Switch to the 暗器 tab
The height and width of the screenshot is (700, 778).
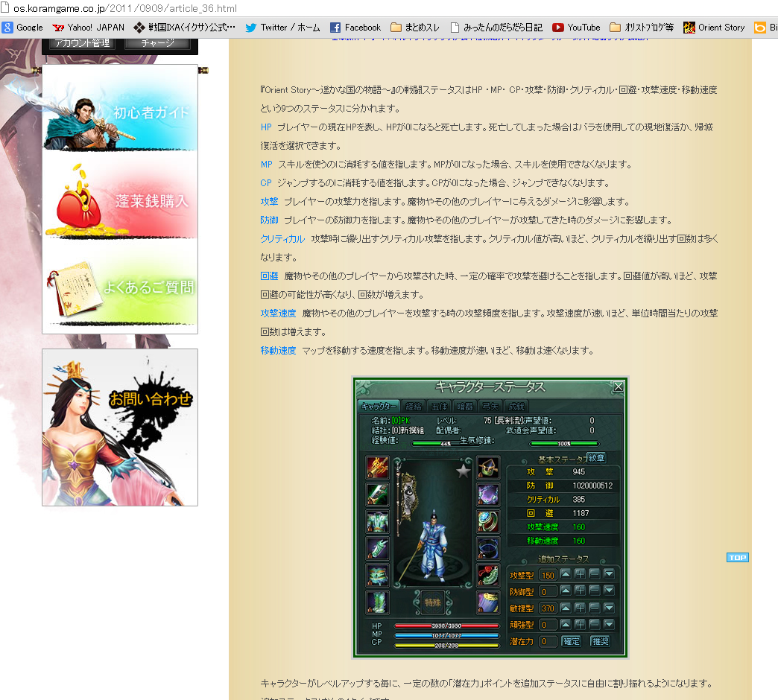click(465, 407)
